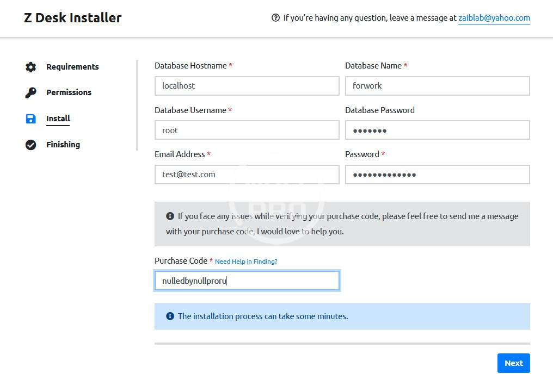553x392 pixels.
Task: Click the Need Help in Finding link
Action: 246,262
